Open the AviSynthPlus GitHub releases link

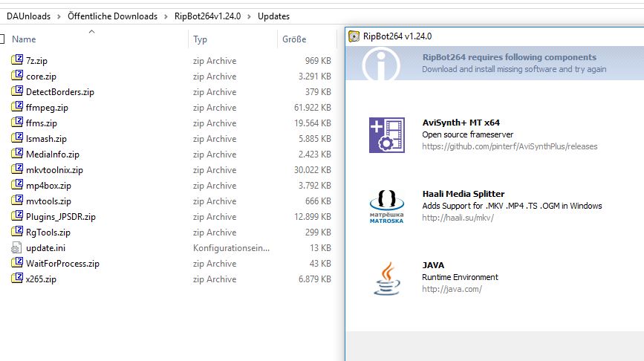pos(510,146)
